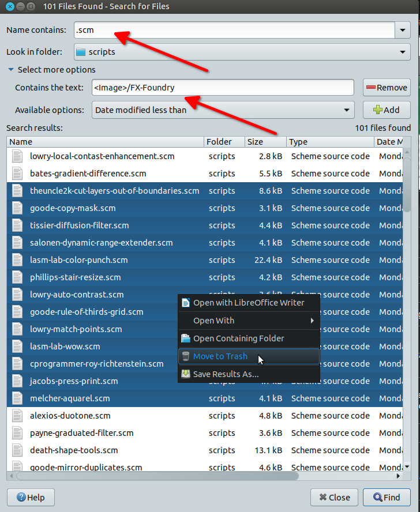Open the Name contains history dropdown arrow
The height and width of the screenshot is (512, 420).
click(403, 30)
